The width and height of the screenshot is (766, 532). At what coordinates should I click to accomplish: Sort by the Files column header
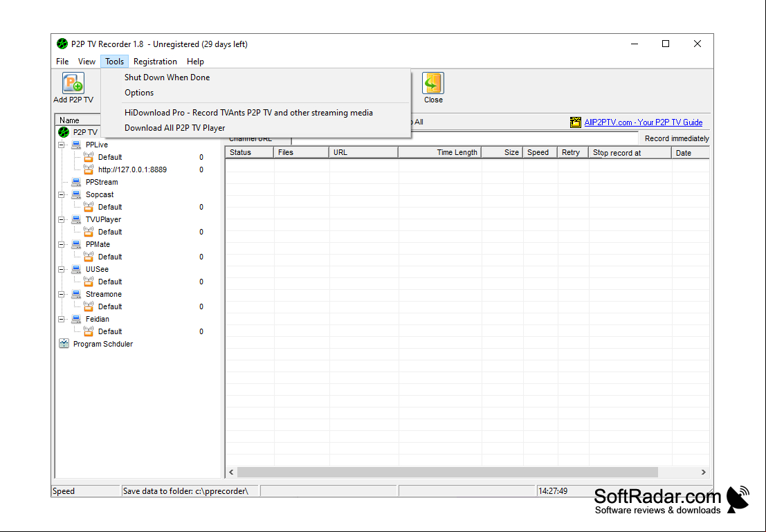coord(302,152)
